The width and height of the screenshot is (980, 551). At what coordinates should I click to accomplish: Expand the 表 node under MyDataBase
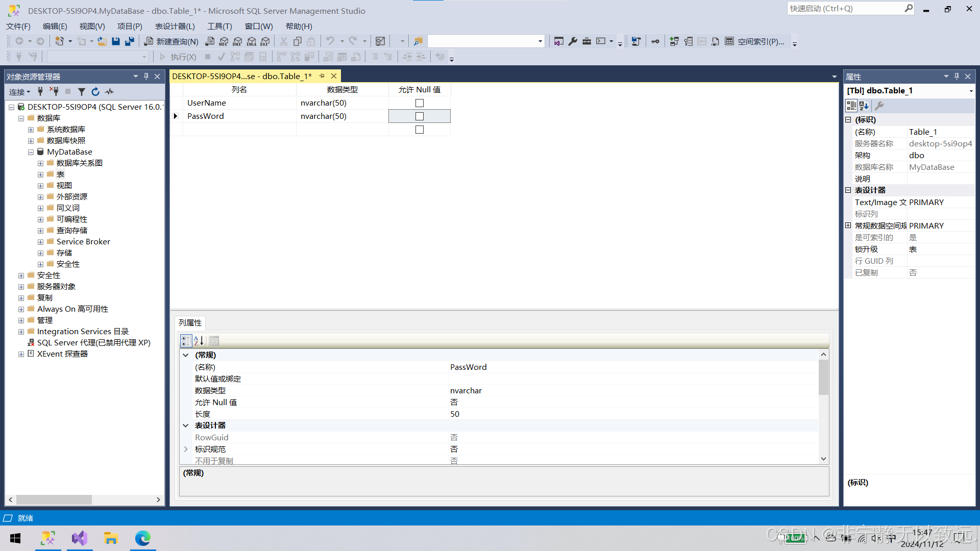click(x=41, y=174)
